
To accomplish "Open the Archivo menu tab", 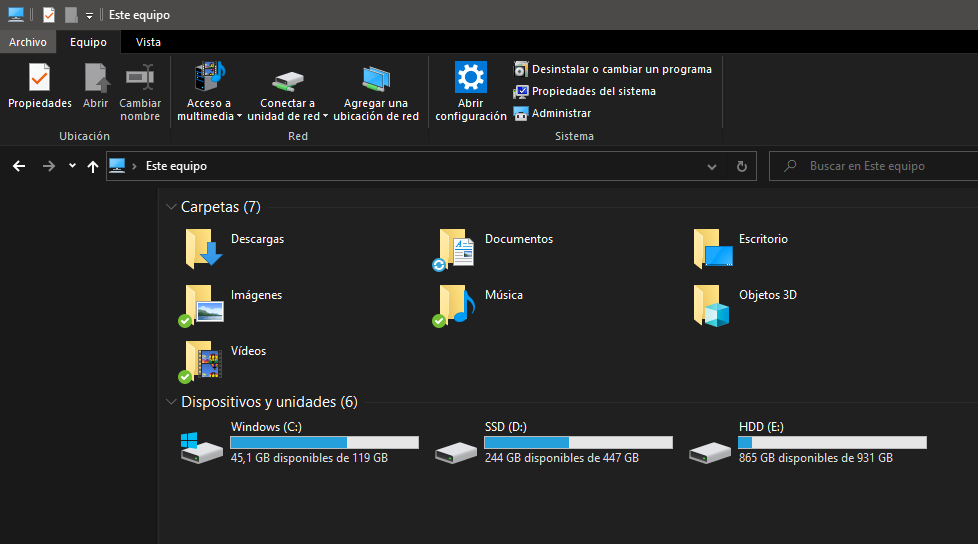I will coord(28,42).
